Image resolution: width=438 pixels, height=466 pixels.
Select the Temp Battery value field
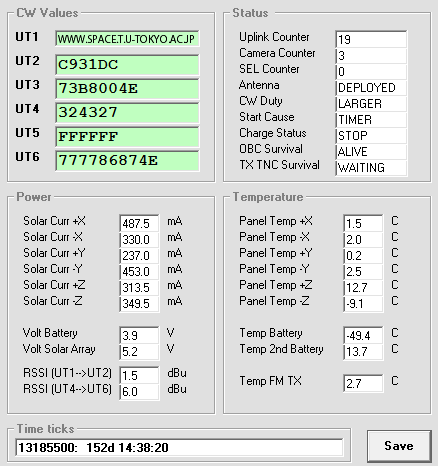pyautogui.click(x=363, y=335)
